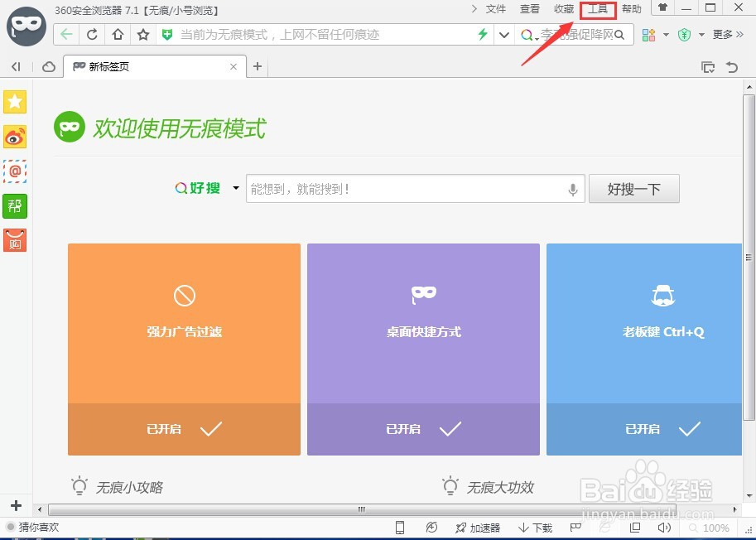756x540 pixels.
Task: Open the 文件 menu
Action: coord(496,8)
